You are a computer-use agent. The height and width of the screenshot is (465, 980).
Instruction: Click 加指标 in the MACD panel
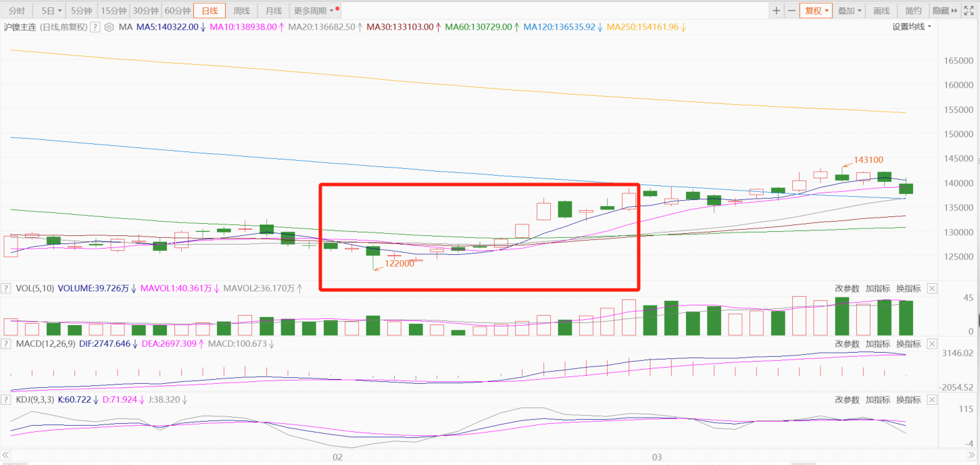pyautogui.click(x=878, y=344)
